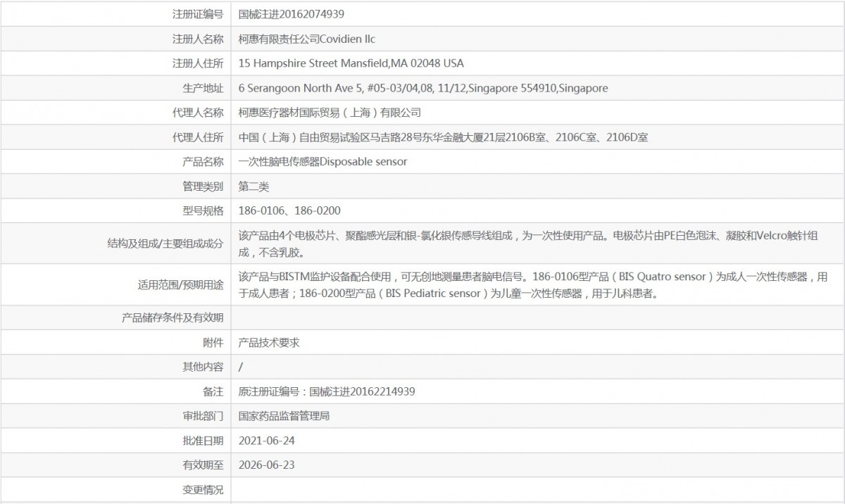The height and width of the screenshot is (504, 845).
Task: Click approval department 国家药品监督管理局
Action: 284,416
